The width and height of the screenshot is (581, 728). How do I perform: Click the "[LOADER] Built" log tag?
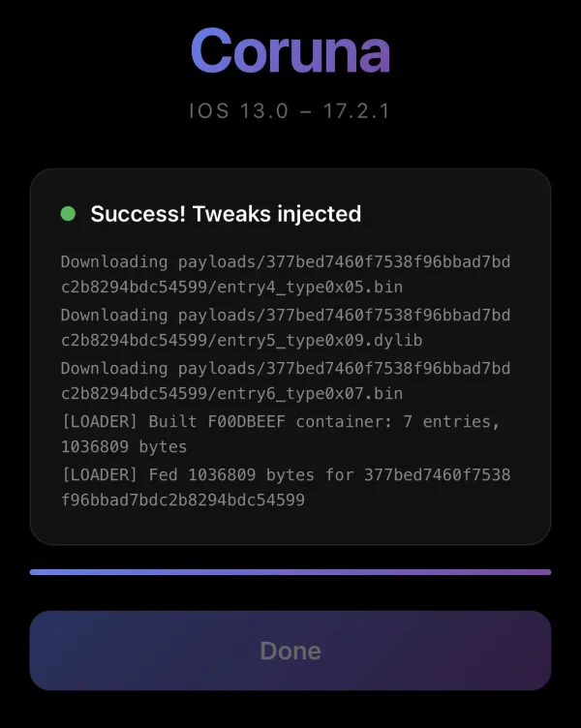[x=129, y=421]
